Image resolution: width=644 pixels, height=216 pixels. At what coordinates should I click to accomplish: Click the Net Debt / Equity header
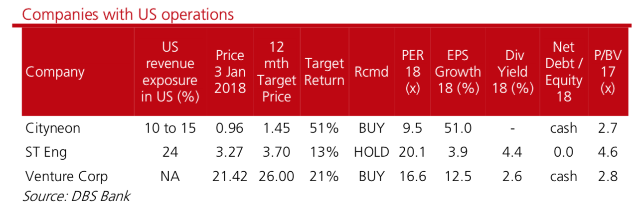[564, 72]
